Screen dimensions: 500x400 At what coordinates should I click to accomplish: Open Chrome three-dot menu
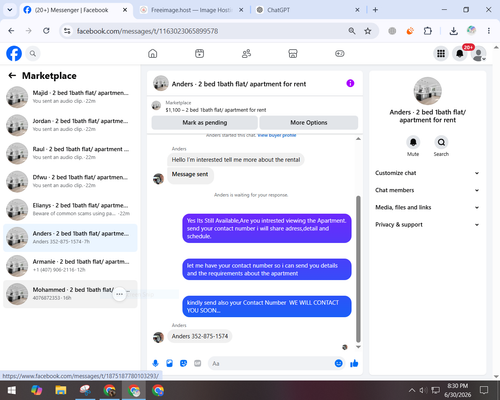point(489,31)
